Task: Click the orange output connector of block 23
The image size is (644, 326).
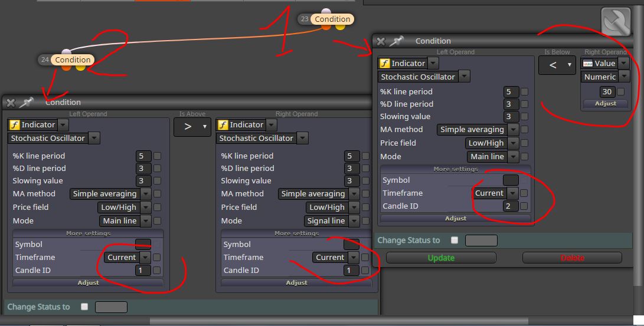Action: tap(326, 27)
